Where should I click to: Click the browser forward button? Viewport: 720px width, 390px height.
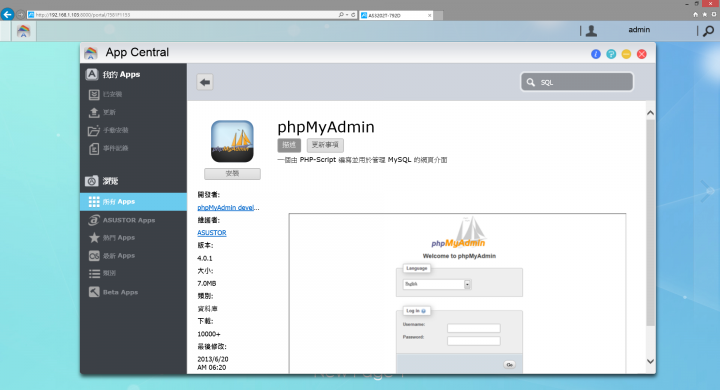point(21,15)
